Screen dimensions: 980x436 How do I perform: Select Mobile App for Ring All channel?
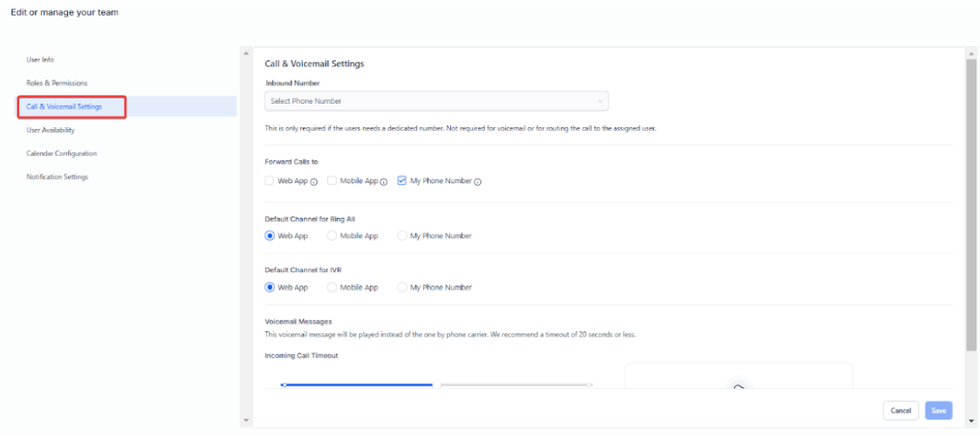pos(332,235)
